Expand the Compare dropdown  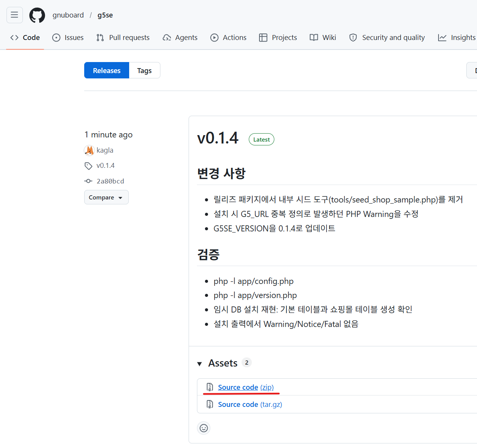pos(106,197)
